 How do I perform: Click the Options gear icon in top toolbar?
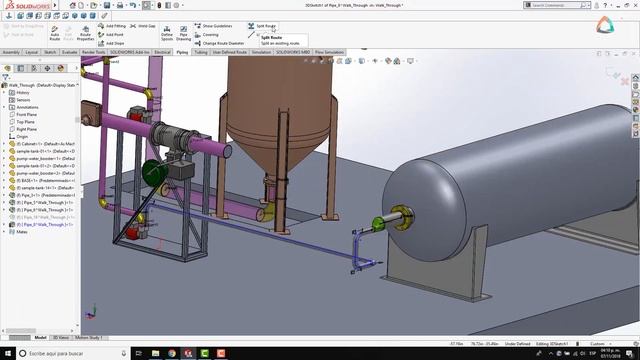click(x=177, y=5)
